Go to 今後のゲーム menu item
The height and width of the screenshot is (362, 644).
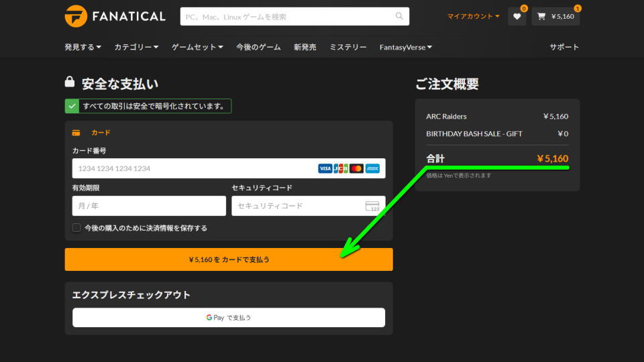pos(258,47)
